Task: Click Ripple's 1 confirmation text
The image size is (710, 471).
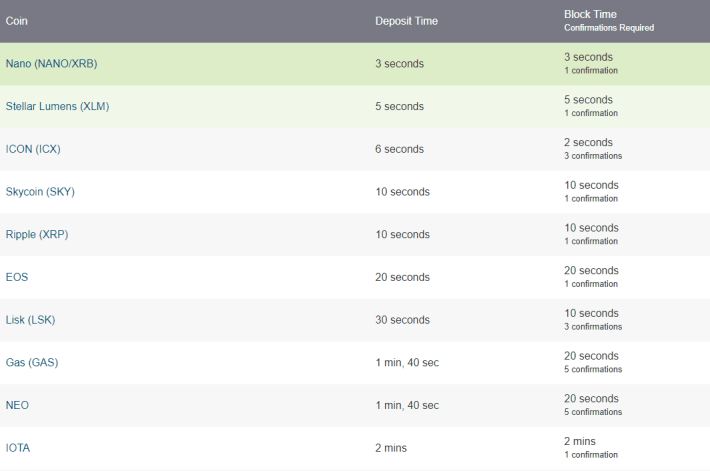Action: coord(591,241)
